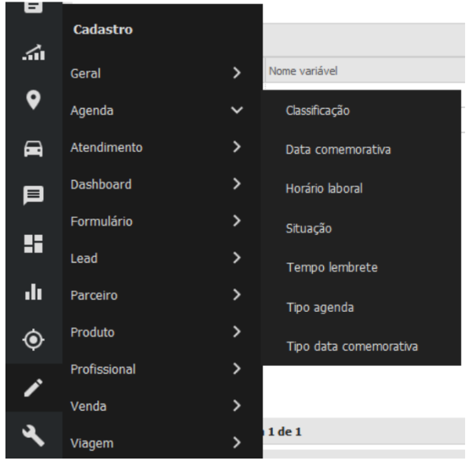Expand the Geral menu section
This screenshot has height=471, width=476.
click(157, 73)
